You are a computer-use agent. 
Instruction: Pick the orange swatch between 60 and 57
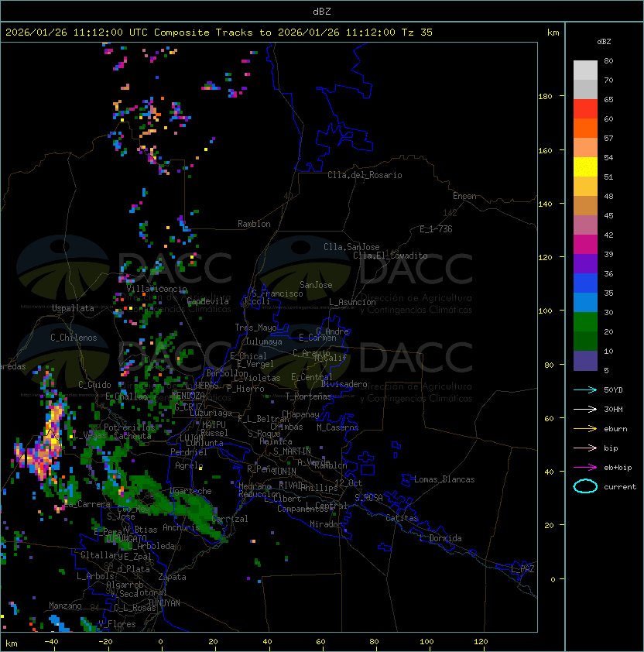585,129
